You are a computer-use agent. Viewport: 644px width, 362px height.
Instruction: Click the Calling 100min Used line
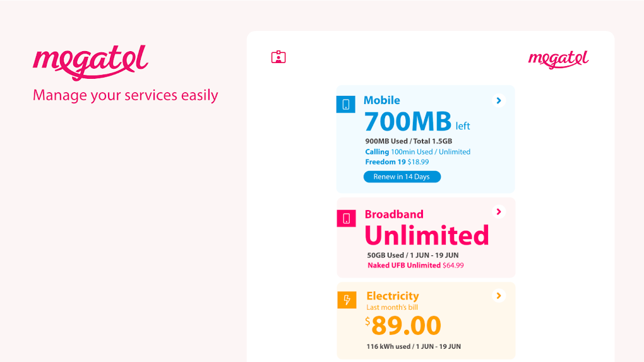(x=417, y=152)
